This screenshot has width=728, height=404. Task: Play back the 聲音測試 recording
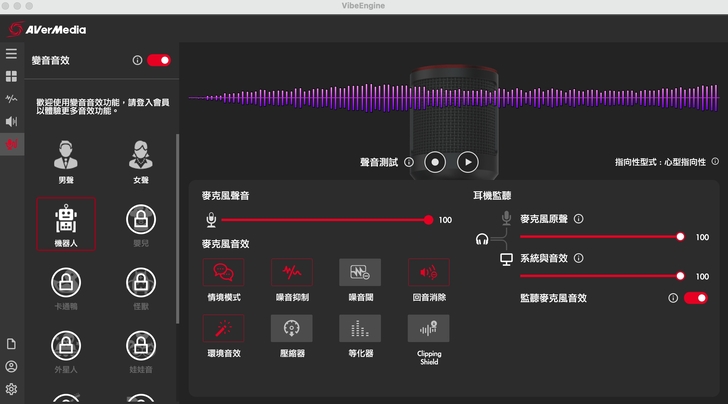coord(467,161)
